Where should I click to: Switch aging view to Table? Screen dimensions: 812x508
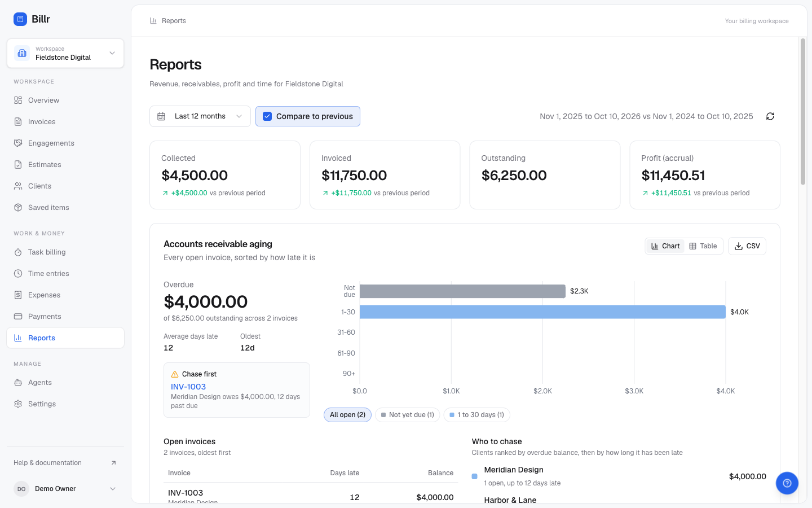pyautogui.click(x=703, y=246)
